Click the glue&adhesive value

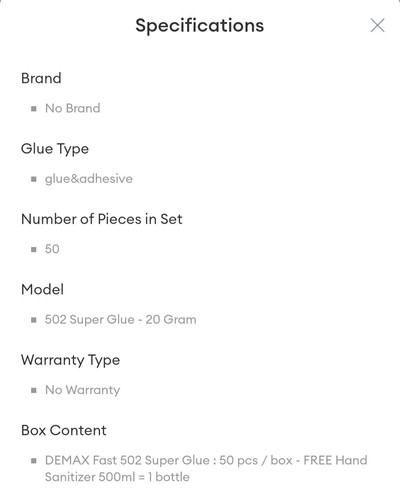point(89,179)
